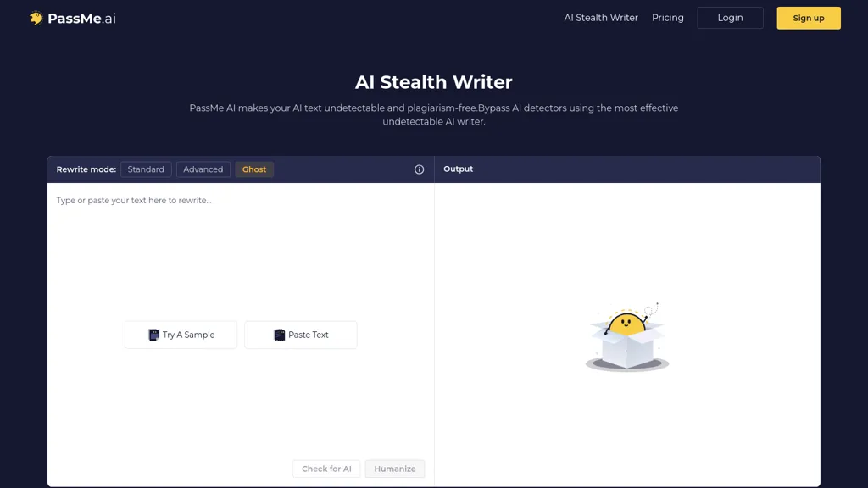Open AI Stealth Writer from the top navigation
Image resolution: width=868 pixels, height=488 pixels.
601,18
